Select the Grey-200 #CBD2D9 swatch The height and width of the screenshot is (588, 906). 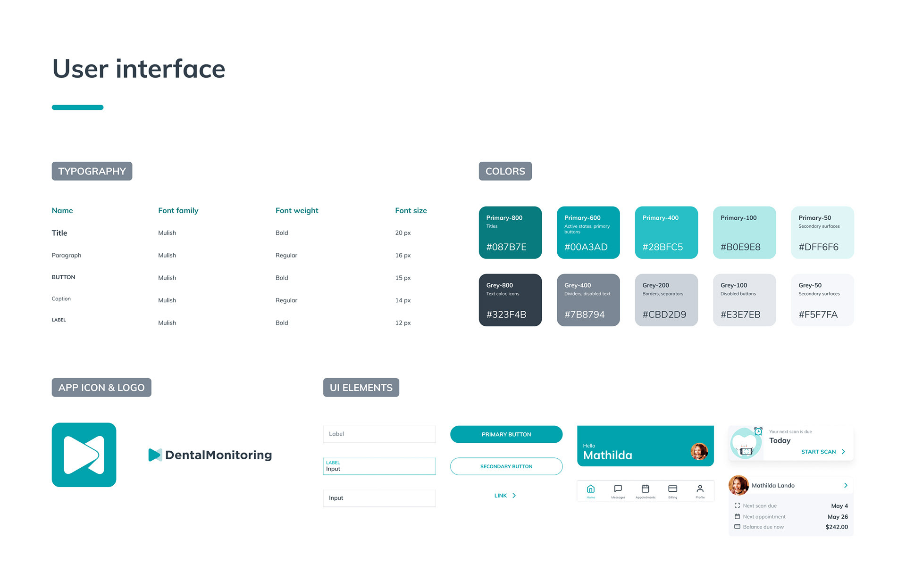(x=666, y=300)
